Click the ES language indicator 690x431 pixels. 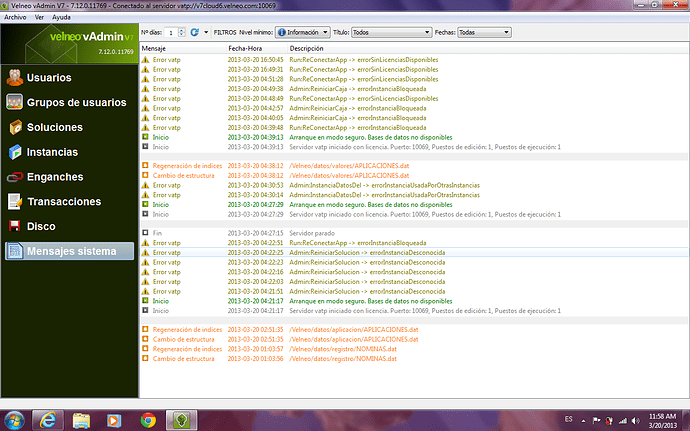tap(569, 419)
